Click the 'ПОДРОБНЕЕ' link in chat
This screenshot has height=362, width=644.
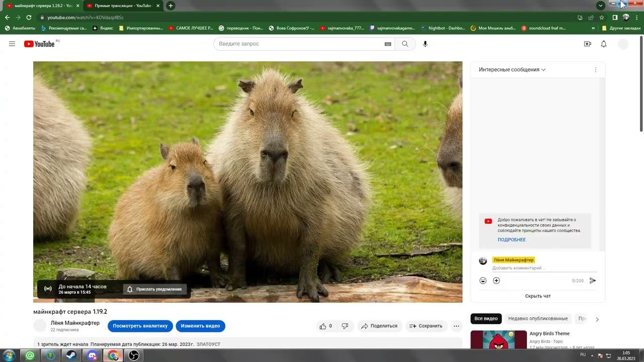(x=512, y=240)
